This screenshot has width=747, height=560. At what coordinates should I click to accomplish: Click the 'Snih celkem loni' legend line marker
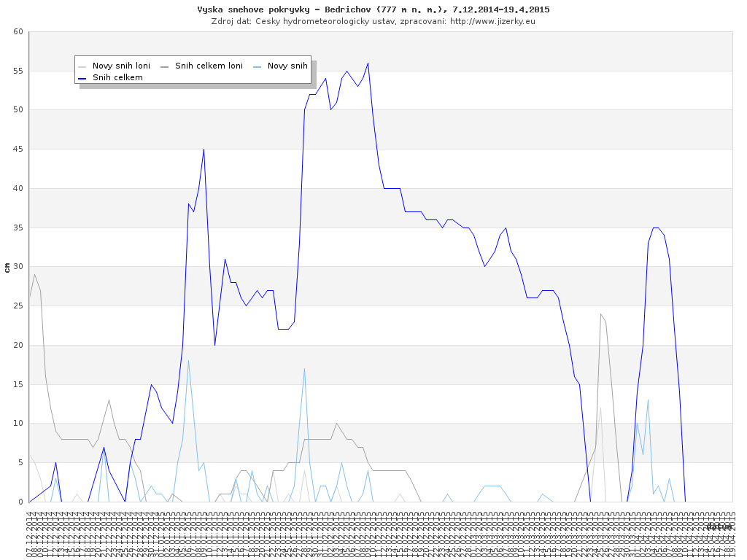165,66
